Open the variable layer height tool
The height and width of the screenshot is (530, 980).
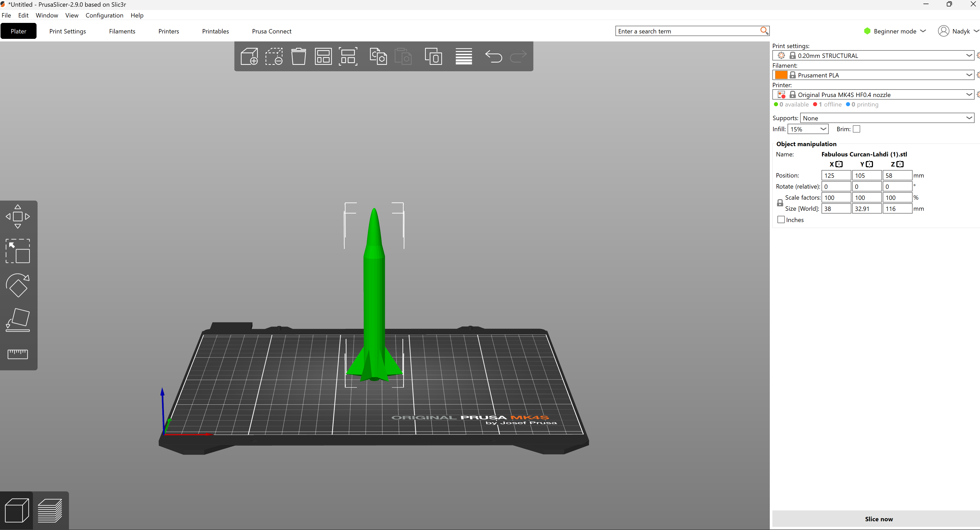click(464, 56)
